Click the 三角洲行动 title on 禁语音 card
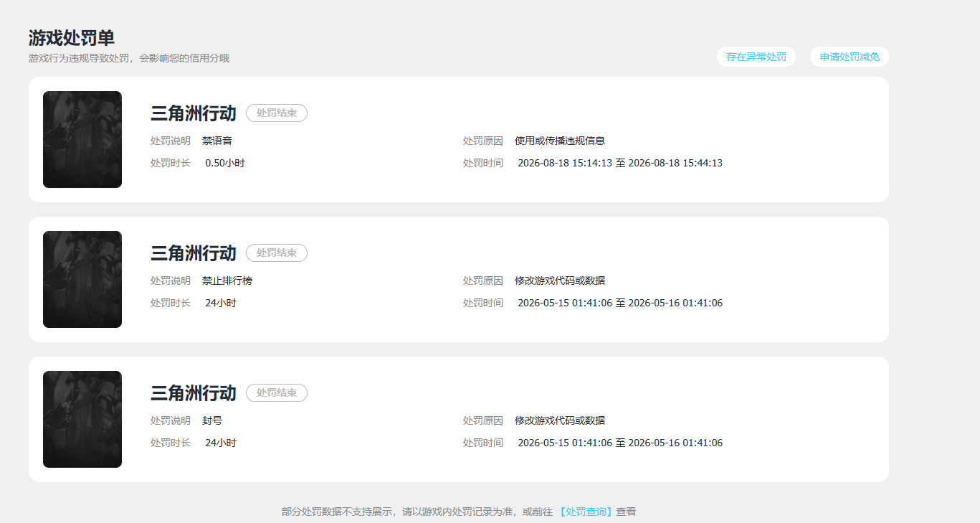Image resolution: width=980 pixels, height=523 pixels. pyautogui.click(x=193, y=113)
